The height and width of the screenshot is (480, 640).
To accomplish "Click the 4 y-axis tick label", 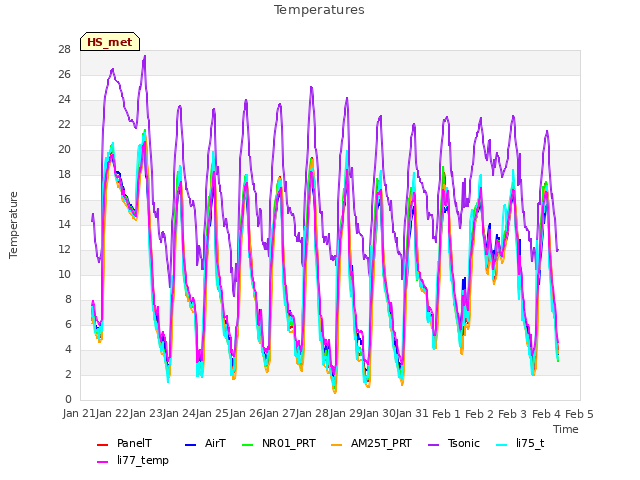I will click(x=68, y=349).
